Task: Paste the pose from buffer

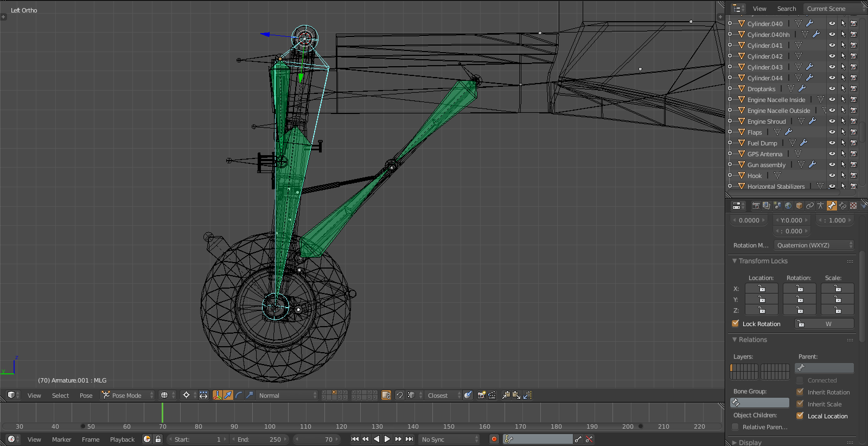Action: coord(516,395)
